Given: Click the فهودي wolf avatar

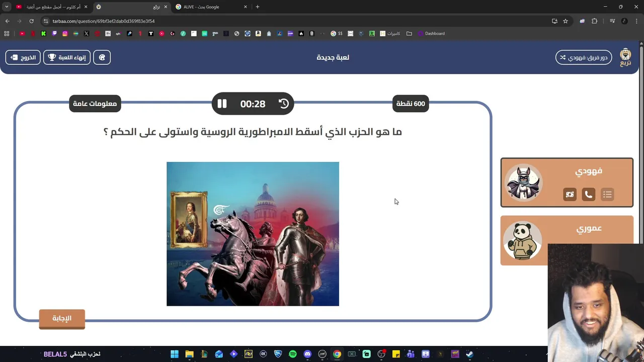Looking at the screenshot, I should coord(523,183).
